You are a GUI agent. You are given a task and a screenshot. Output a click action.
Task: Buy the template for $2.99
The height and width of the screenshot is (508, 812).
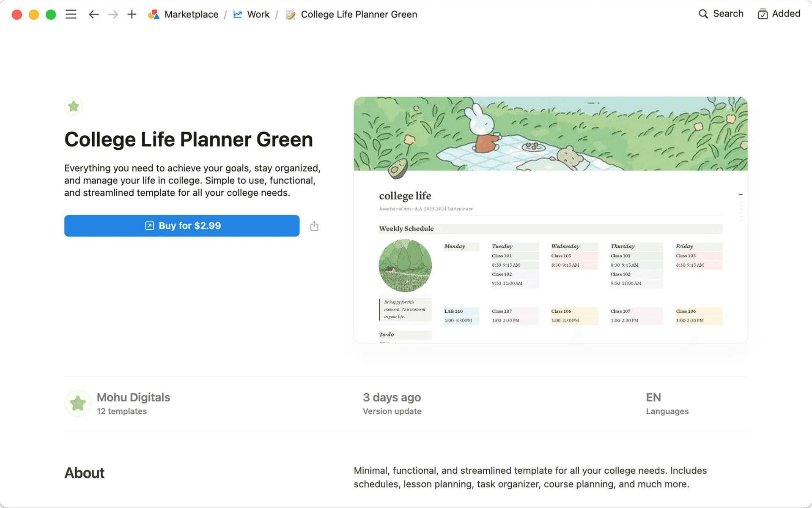coord(181,226)
